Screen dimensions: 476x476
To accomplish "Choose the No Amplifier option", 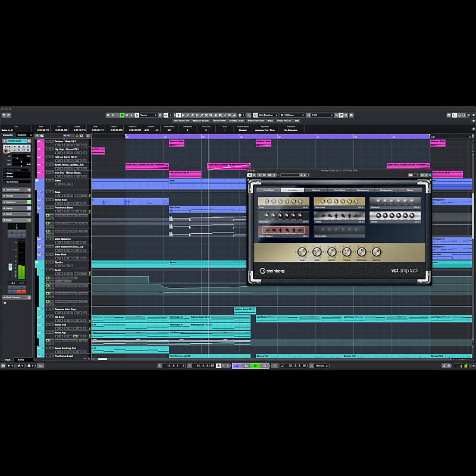I will click(339, 231).
